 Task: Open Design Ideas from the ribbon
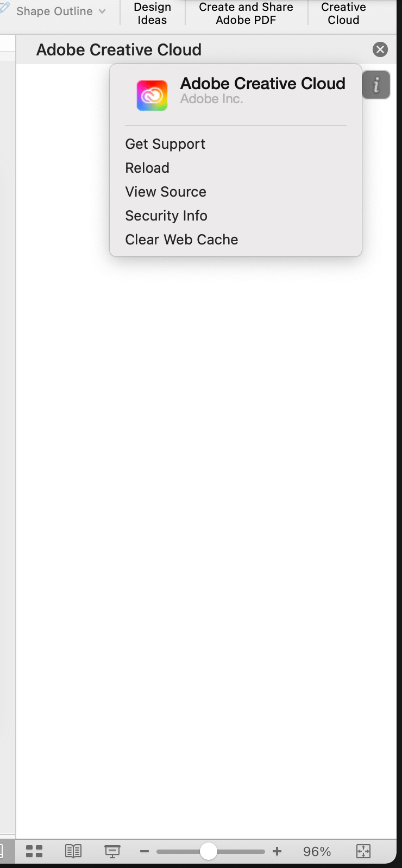[152, 14]
